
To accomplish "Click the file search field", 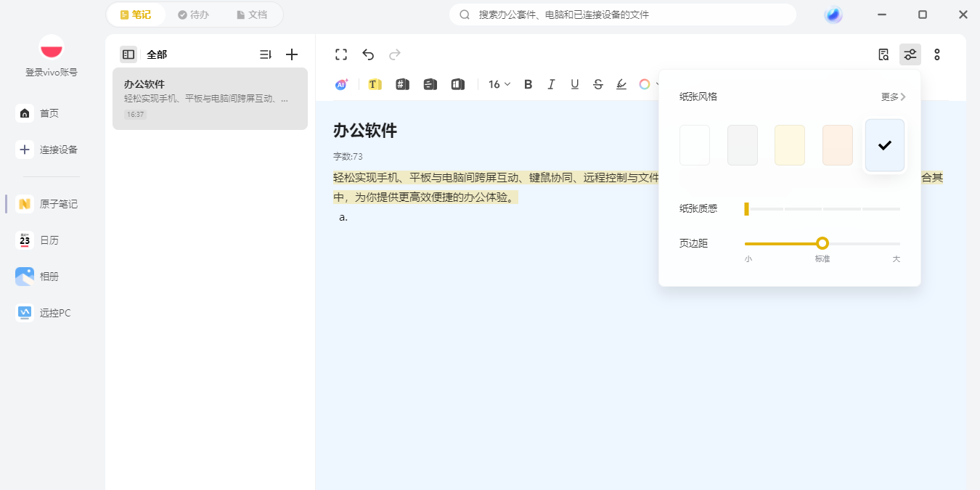I will [x=623, y=15].
